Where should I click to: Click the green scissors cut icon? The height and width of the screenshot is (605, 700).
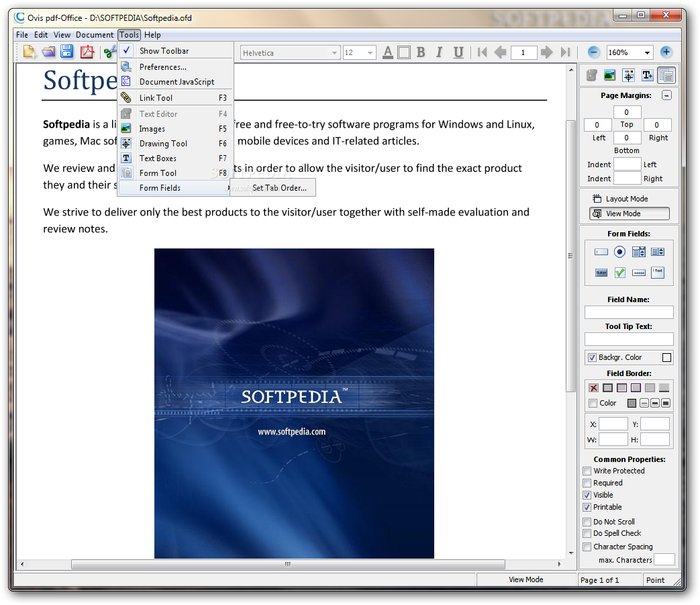pyautogui.click(x=109, y=52)
